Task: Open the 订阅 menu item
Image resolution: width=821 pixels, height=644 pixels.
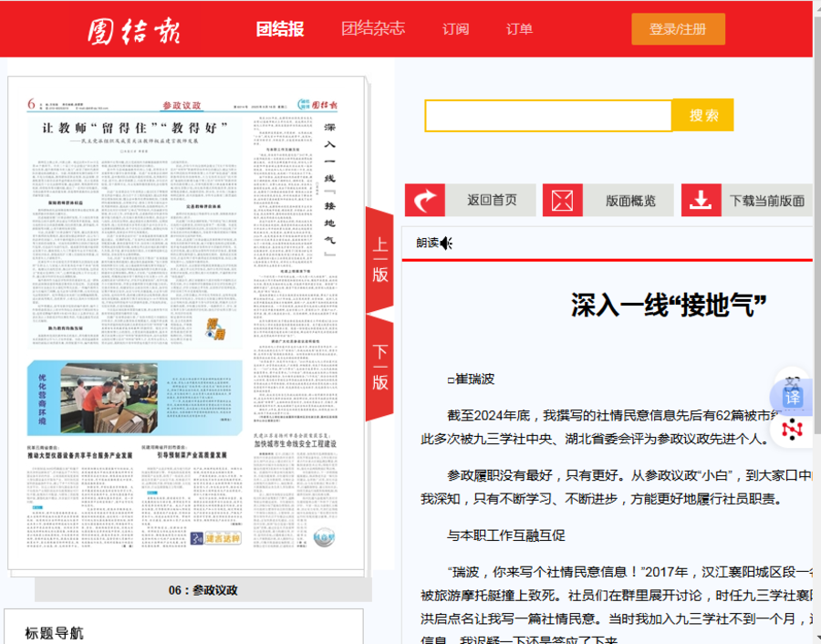Action: pyautogui.click(x=455, y=29)
